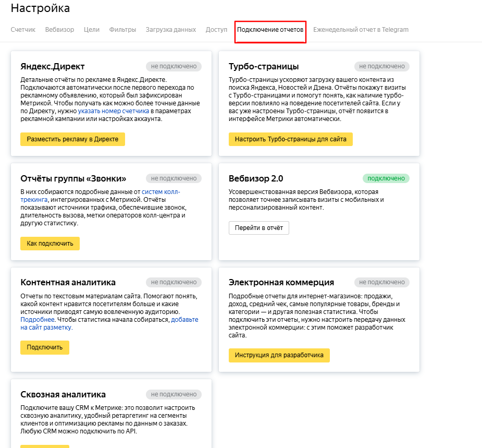482x448 pixels.
Task: Click Настроить Турбо-страницы для сайта button
Action: [290, 139]
